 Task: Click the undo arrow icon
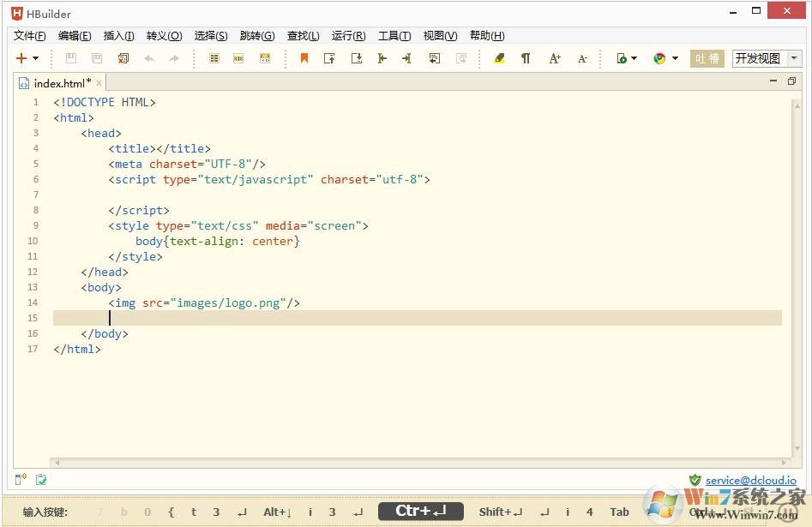click(149, 58)
